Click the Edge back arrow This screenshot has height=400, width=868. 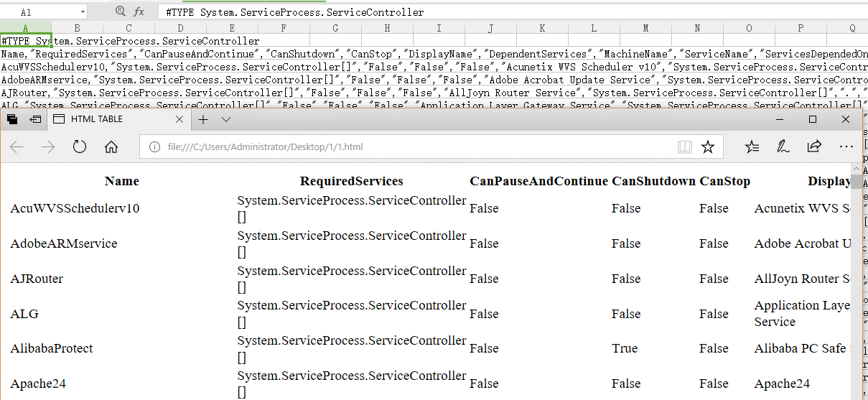pos(17,146)
